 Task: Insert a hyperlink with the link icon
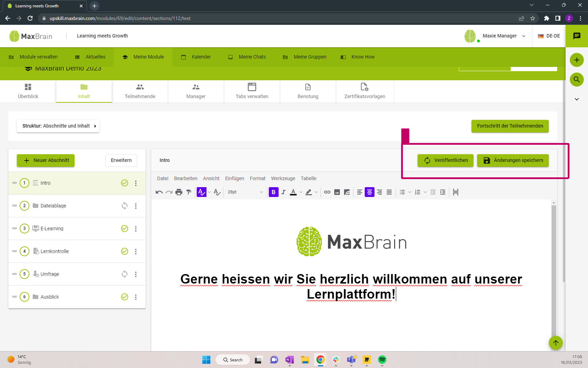pos(327,192)
